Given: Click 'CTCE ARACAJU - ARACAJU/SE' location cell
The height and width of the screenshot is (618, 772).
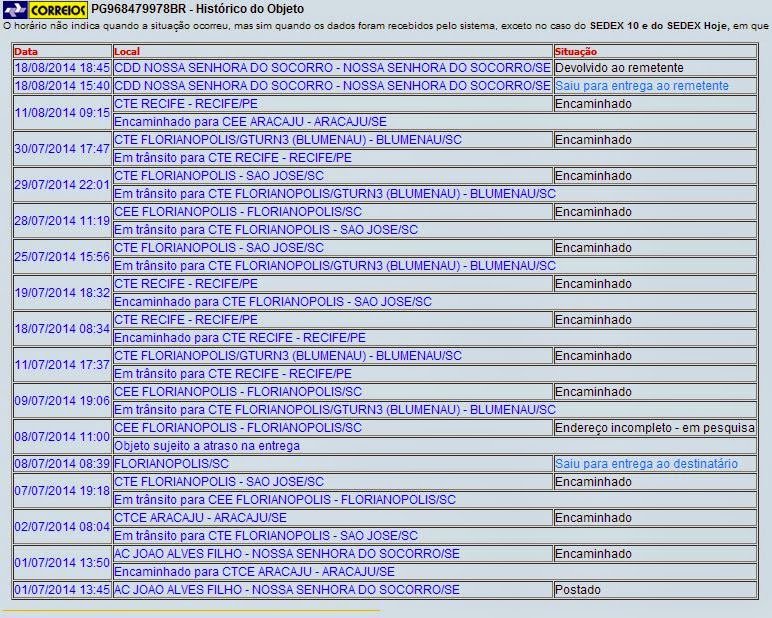Looking at the screenshot, I should pyautogui.click(x=333, y=518).
